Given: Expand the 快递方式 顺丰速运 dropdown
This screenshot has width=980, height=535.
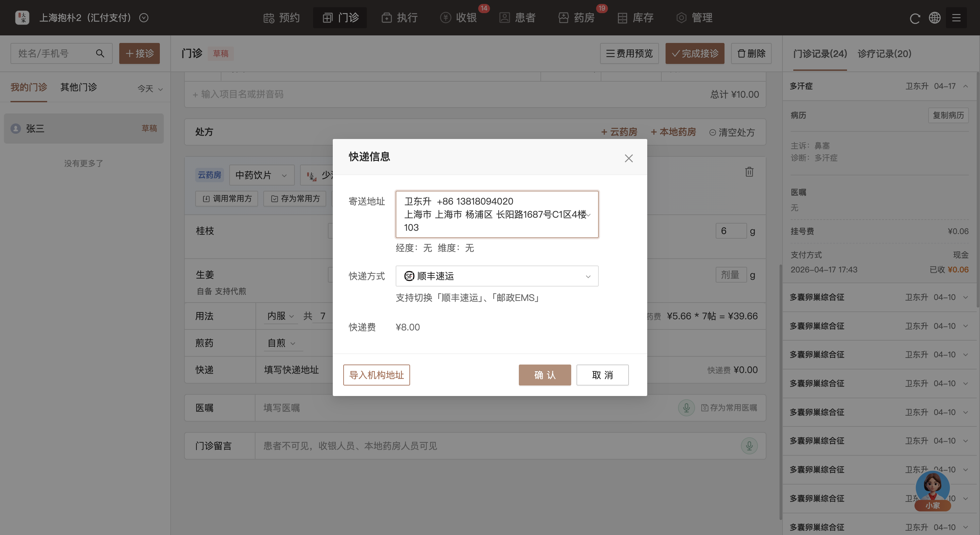Looking at the screenshot, I should pos(497,276).
